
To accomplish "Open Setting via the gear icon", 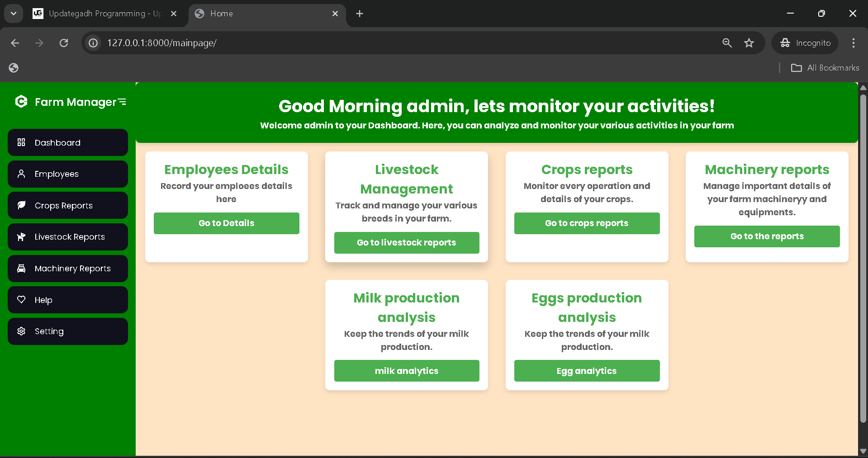I will 21,331.
